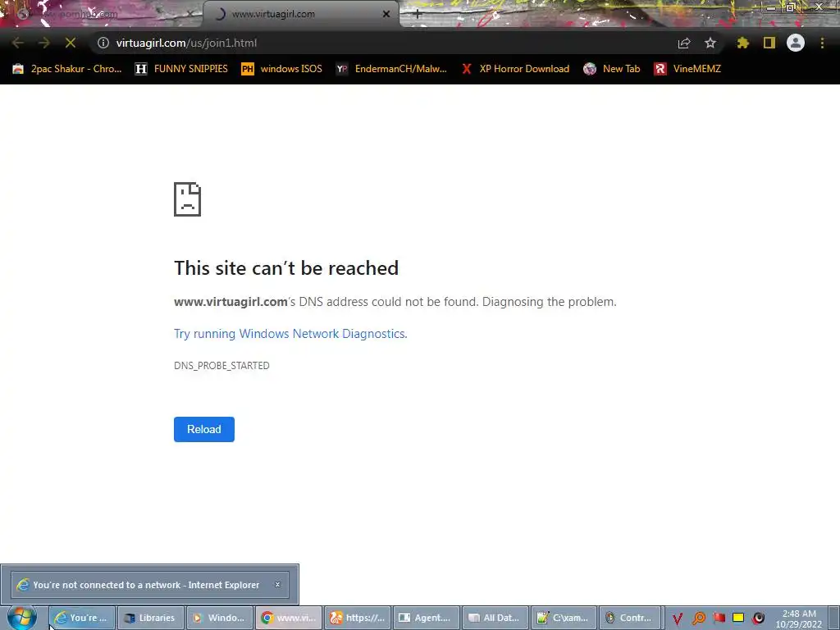Open the EndermanCH/Malw... bookmark
This screenshot has height=630, width=840.
[391, 69]
